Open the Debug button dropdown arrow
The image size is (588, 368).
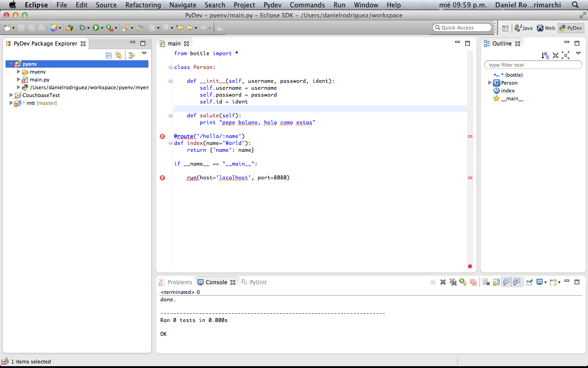coord(88,28)
